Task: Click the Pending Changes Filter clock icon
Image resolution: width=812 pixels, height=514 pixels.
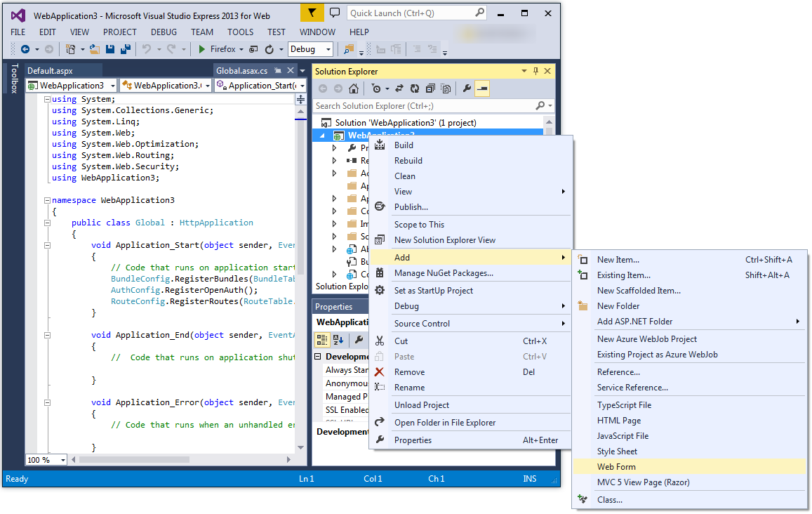Action: pyautogui.click(x=376, y=88)
